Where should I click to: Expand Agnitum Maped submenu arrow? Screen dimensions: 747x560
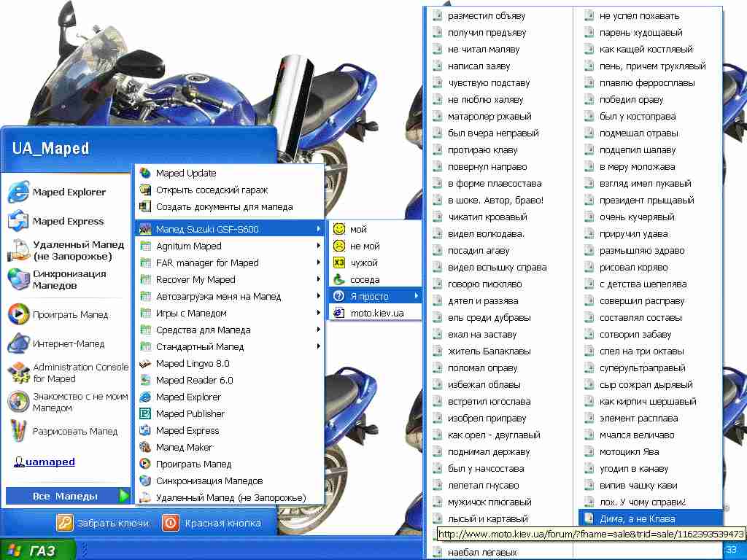(x=318, y=246)
